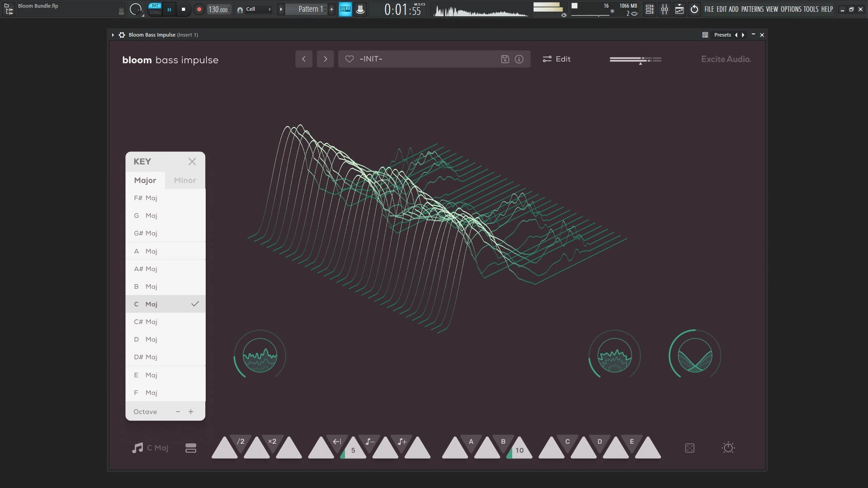Open the playlist view icon
The height and width of the screenshot is (488, 868).
pos(650,9)
